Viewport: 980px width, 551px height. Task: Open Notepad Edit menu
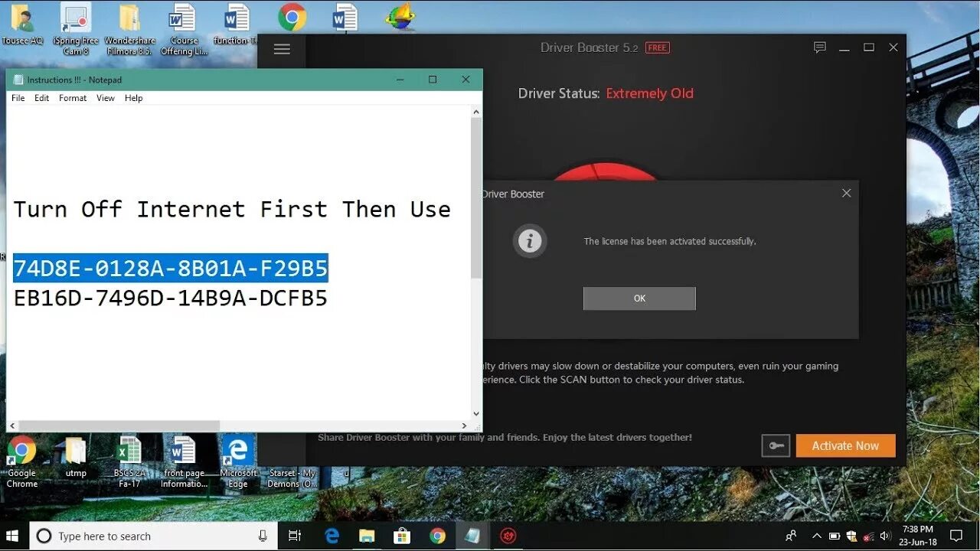point(41,98)
